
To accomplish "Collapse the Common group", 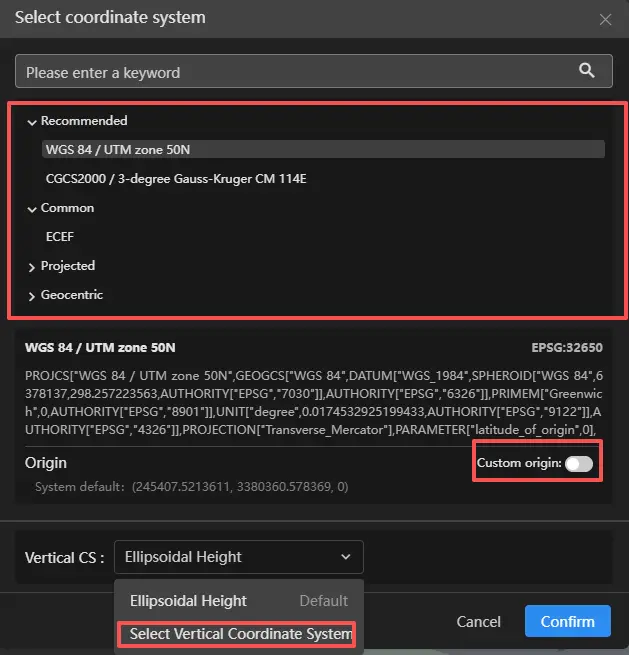I will (32, 208).
